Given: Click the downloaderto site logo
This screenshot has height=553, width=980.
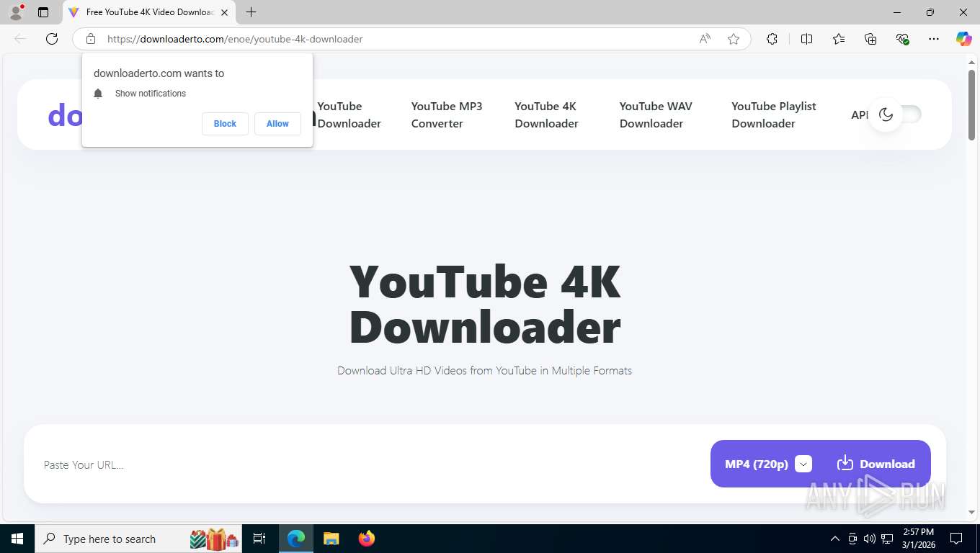Looking at the screenshot, I should click(x=65, y=114).
